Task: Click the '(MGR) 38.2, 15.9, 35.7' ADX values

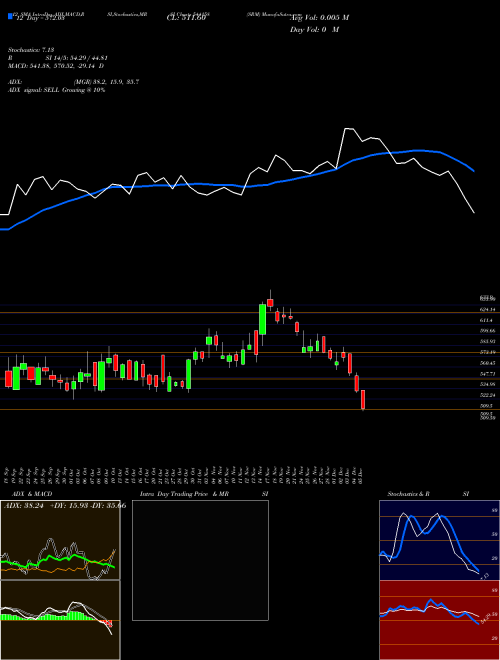Action: click(106, 82)
